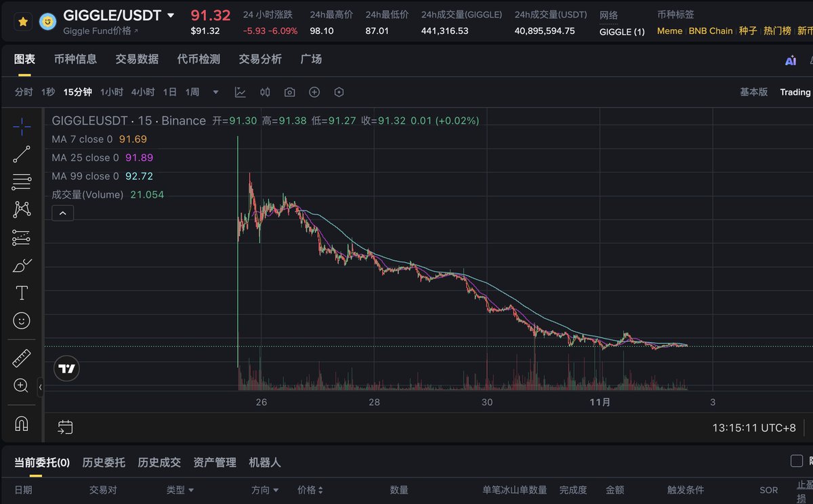Switch to 当前委托(0) tab
Image resolution: width=813 pixels, height=504 pixels.
coord(42,463)
